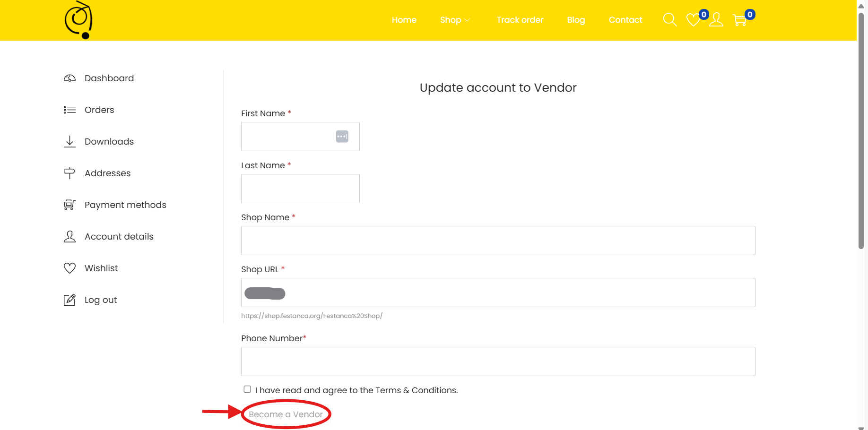Open Account details in the sidebar

119,237
